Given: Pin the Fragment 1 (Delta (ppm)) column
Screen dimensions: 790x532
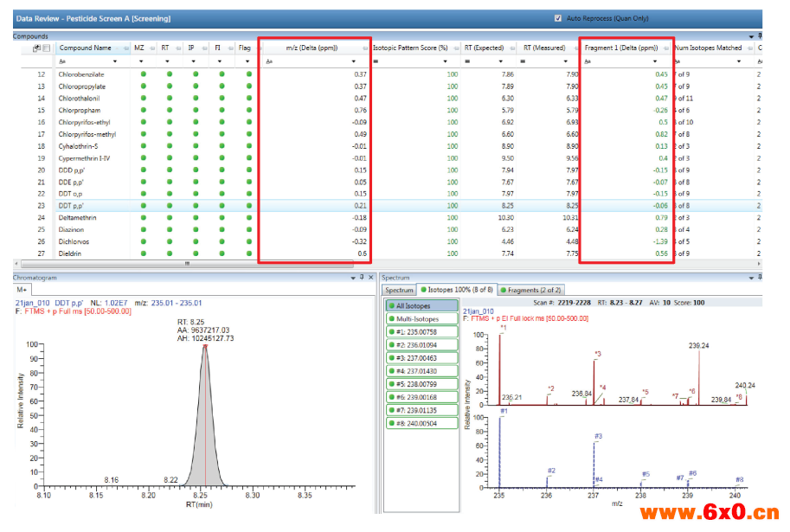Looking at the screenshot, I should 666,48.
